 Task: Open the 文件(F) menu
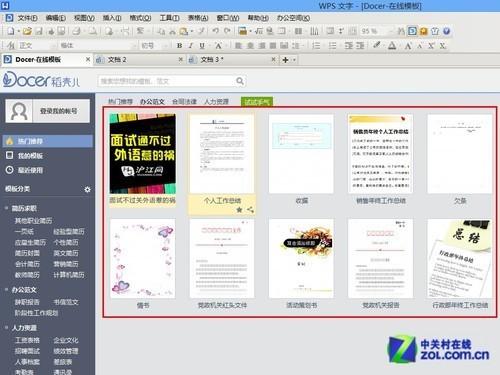pyautogui.click(x=27, y=18)
